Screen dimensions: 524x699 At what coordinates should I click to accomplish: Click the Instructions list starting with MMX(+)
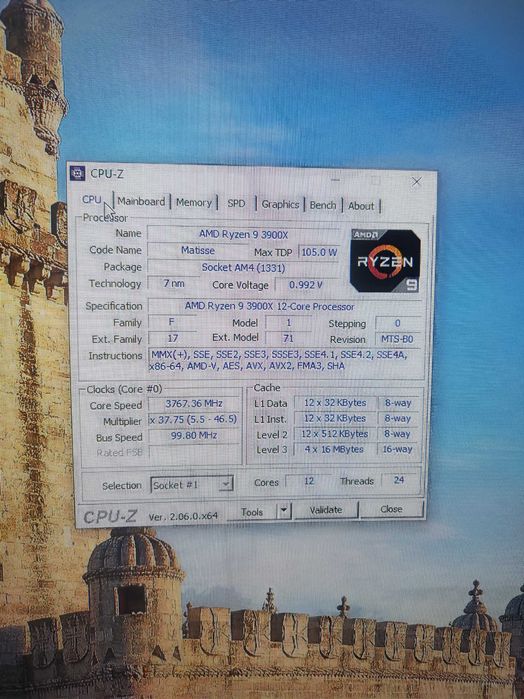pyautogui.click(x=284, y=360)
